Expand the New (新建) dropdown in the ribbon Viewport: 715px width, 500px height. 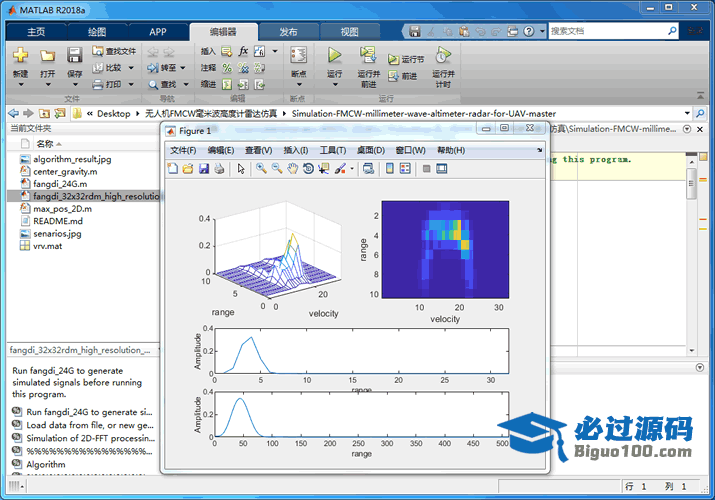click(20, 85)
